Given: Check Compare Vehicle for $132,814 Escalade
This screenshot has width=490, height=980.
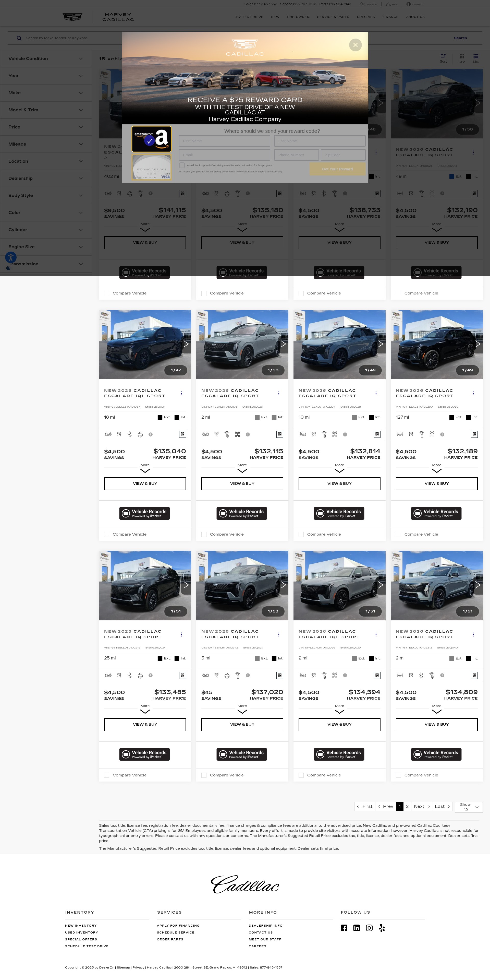Looking at the screenshot, I should click(301, 534).
